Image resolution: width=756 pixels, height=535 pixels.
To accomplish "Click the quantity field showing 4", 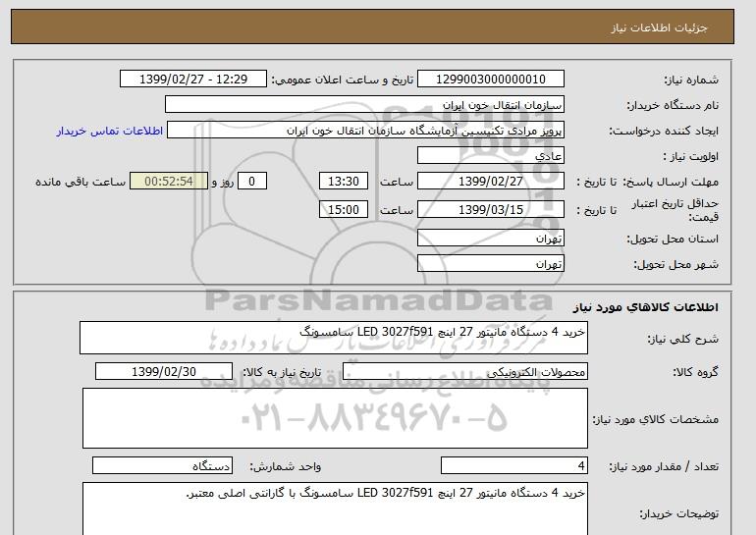I will click(513, 466).
